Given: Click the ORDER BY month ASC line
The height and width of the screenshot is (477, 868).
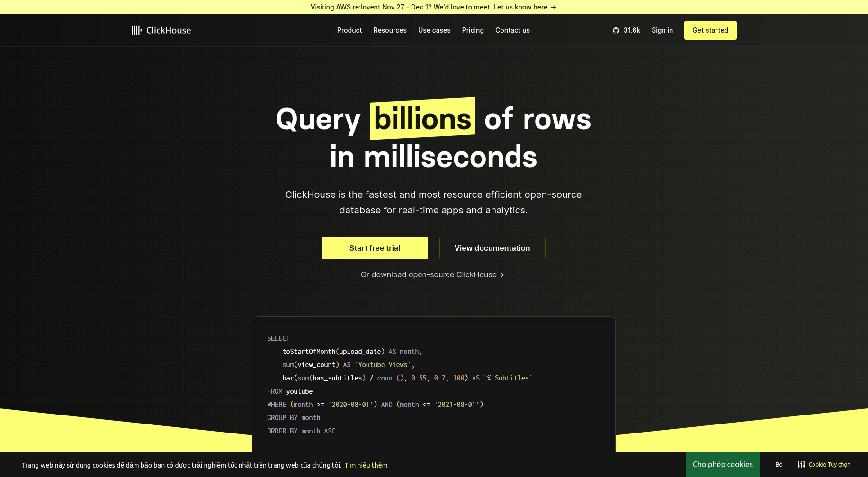Looking at the screenshot, I should (x=301, y=431).
